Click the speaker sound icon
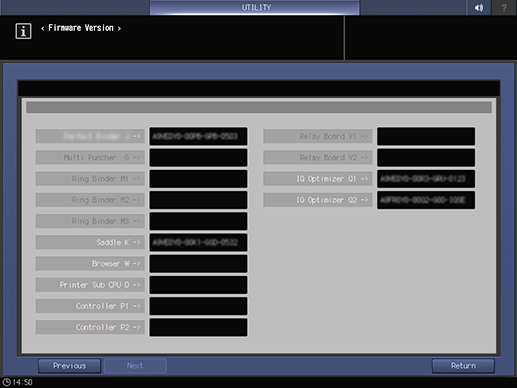This screenshot has height=388, width=517. [x=478, y=7]
